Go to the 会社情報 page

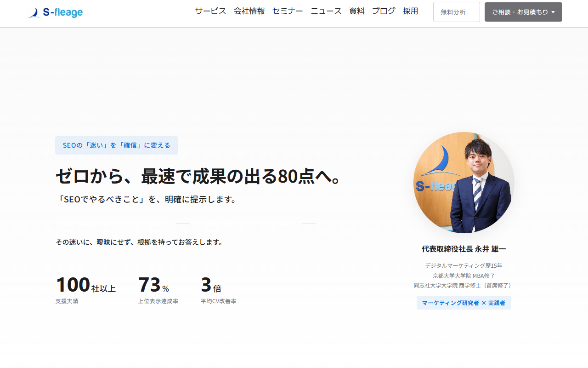point(249,11)
